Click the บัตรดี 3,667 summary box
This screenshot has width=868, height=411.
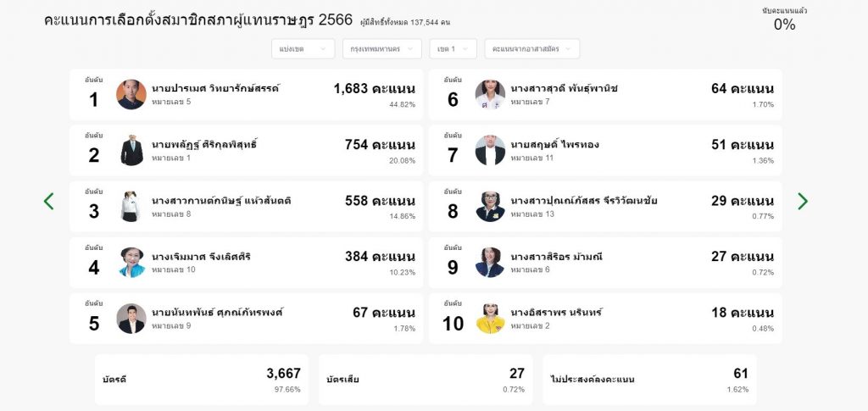202,380
